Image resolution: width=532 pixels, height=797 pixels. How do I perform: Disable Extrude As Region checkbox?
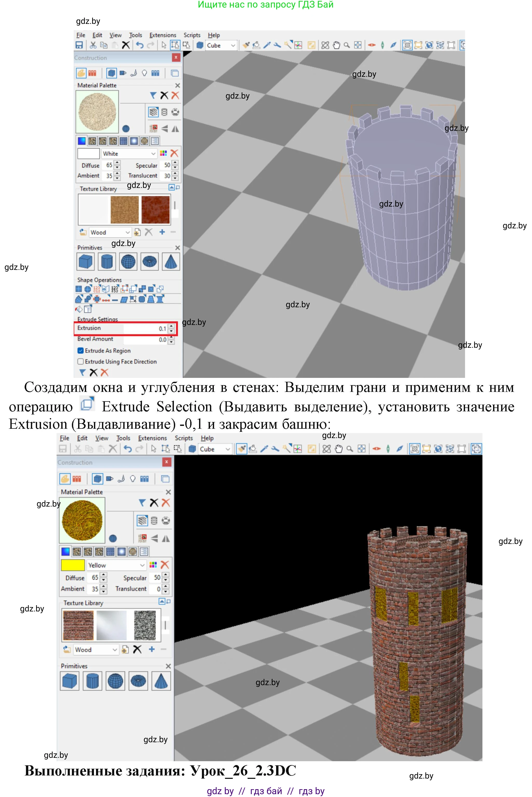[x=81, y=351]
